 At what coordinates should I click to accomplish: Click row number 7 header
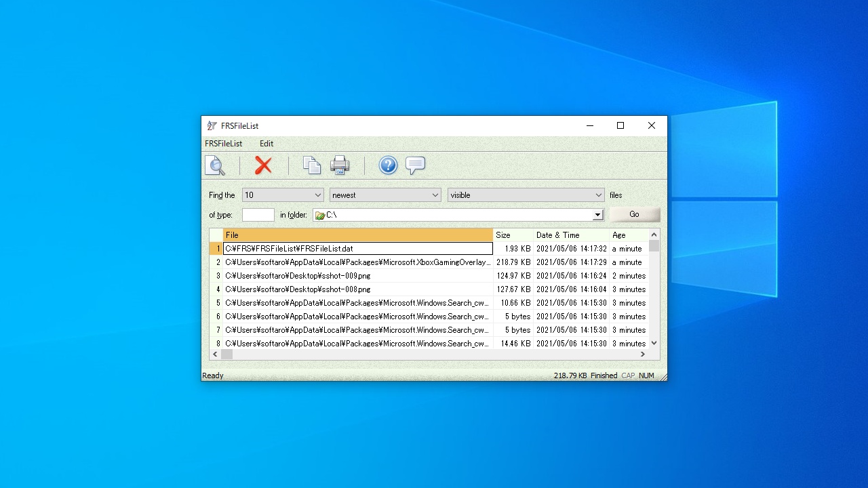[x=216, y=330]
